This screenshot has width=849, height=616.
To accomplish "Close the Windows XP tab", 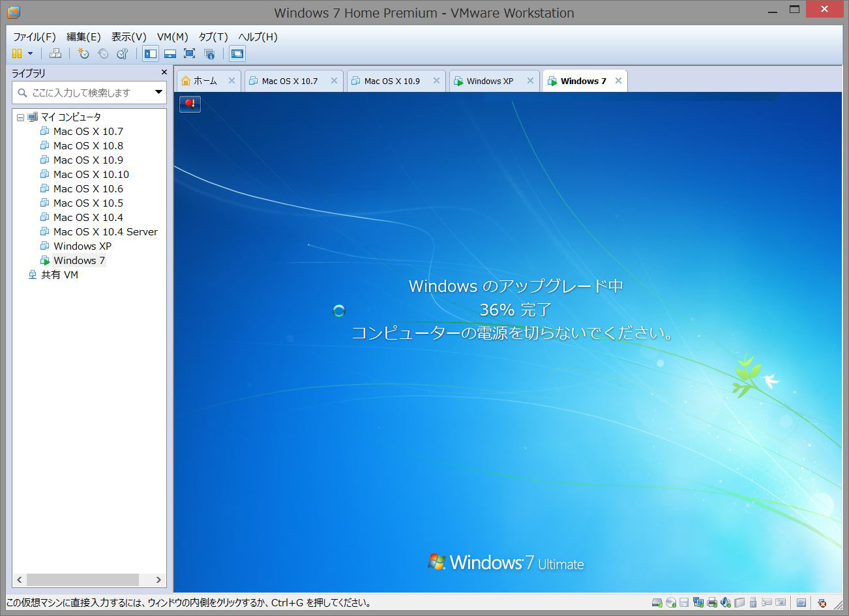I will pyautogui.click(x=530, y=81).
